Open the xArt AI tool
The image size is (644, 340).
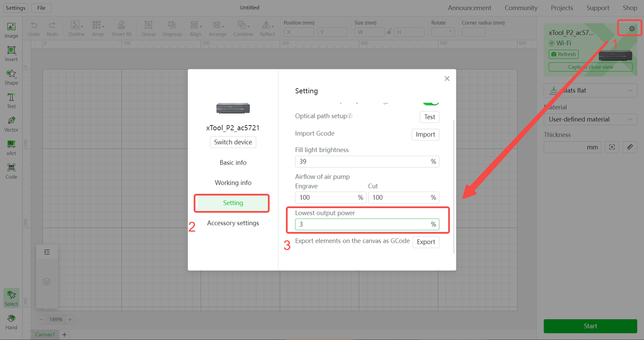pos(11,148)
